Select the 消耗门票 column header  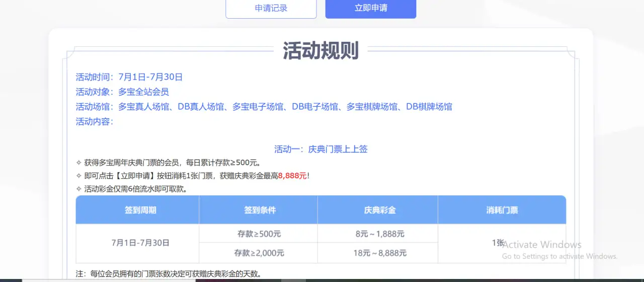coord(502,210)
